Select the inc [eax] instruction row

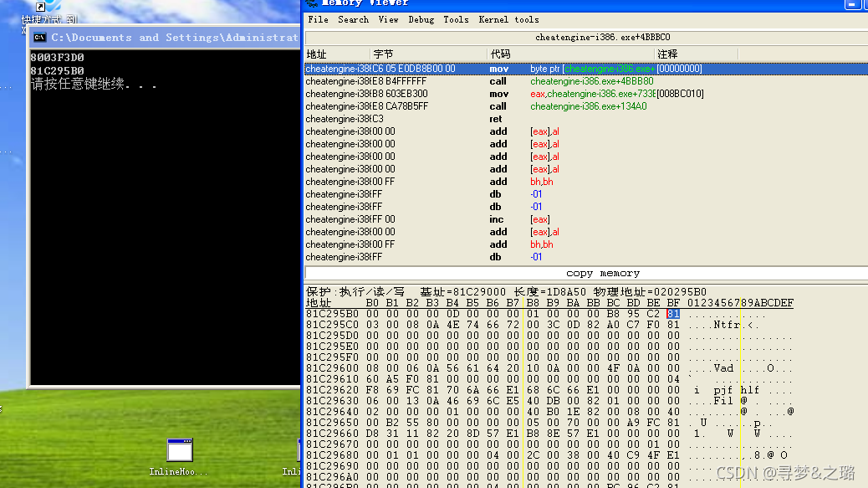tap(585, 219)
